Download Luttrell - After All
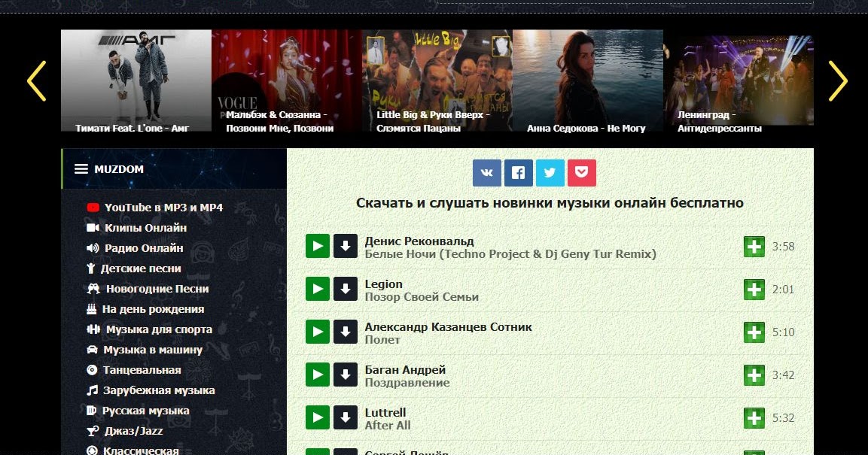868x455 pixels. coord(346,417)
